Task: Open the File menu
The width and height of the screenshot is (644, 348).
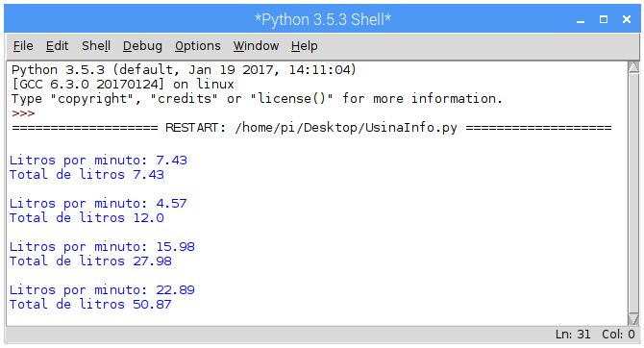Action: tap(23, 46)
